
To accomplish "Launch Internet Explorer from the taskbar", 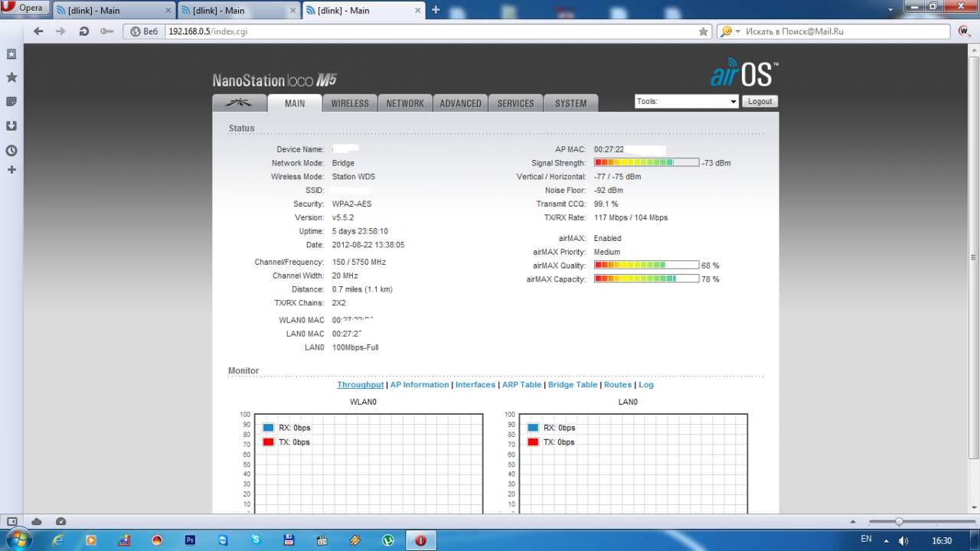I will (57, 540).
